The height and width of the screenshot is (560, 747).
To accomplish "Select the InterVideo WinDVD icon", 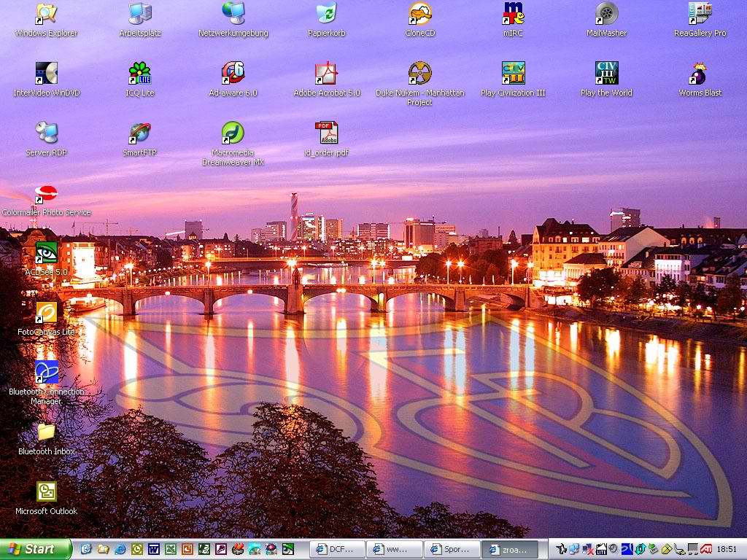I will click(x=46, y=80).
